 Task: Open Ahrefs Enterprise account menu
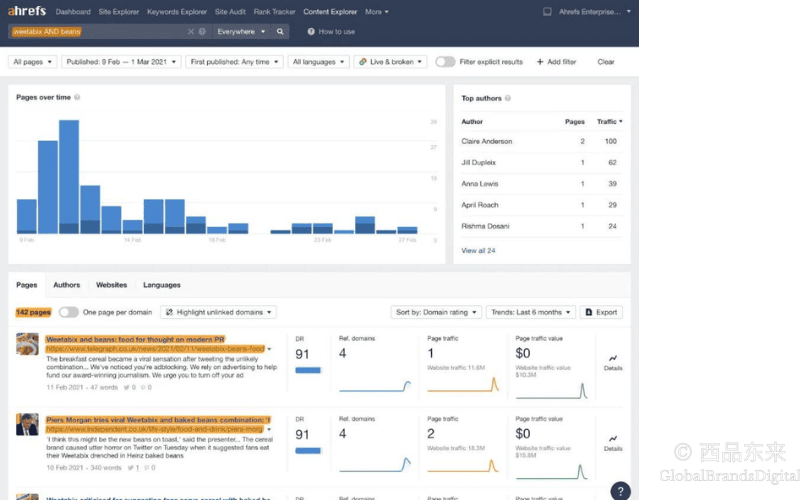click(594, 12)
